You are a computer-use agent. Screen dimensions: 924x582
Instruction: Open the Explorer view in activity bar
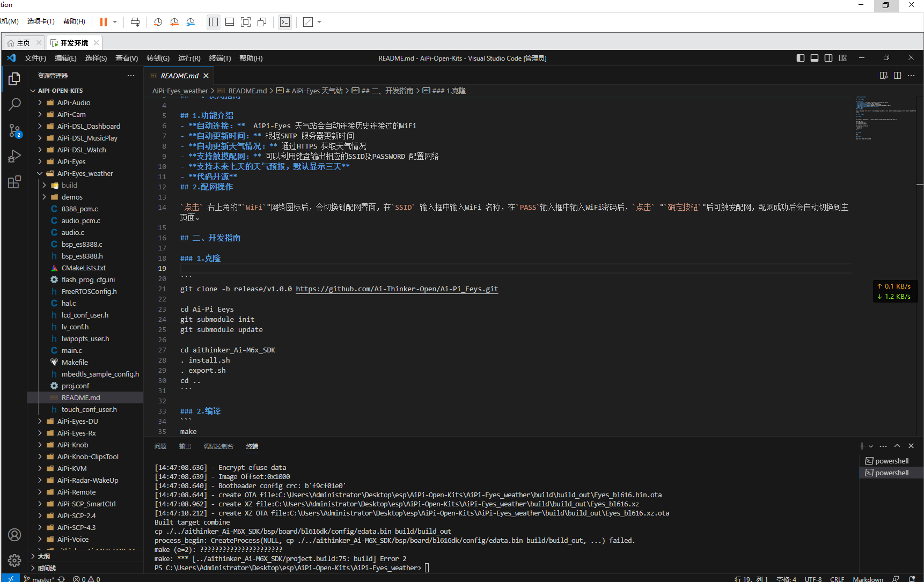(14, 79)
